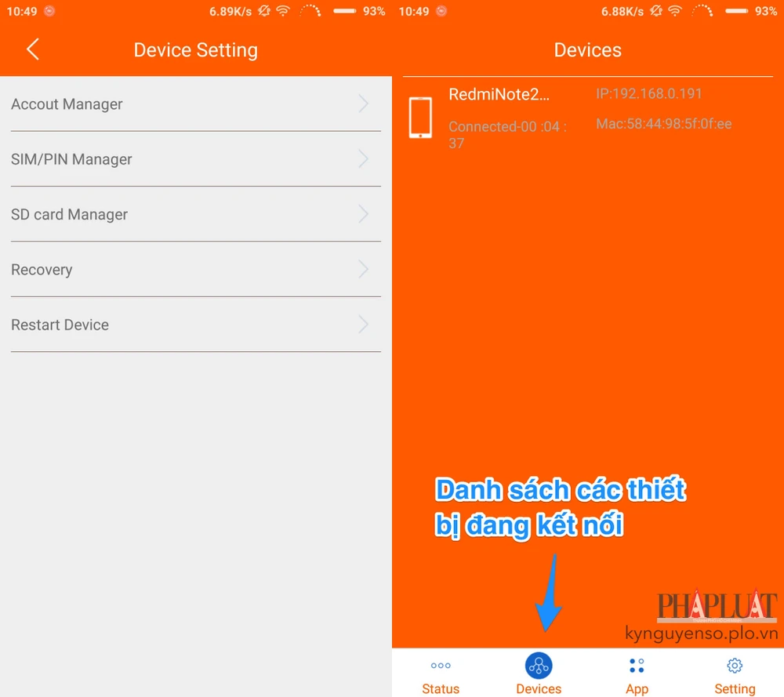
Task: Tap the App grid icon
Action: coord(637,666)
